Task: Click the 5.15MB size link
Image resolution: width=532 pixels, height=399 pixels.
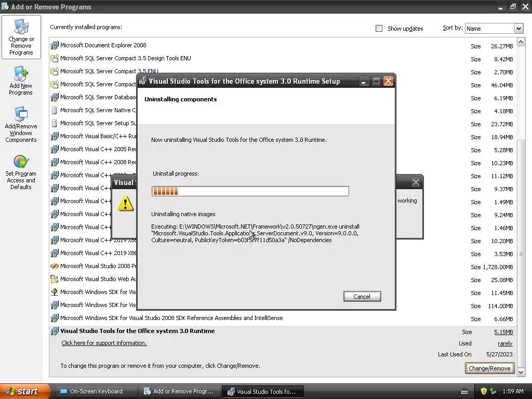Action: [503, 332]
